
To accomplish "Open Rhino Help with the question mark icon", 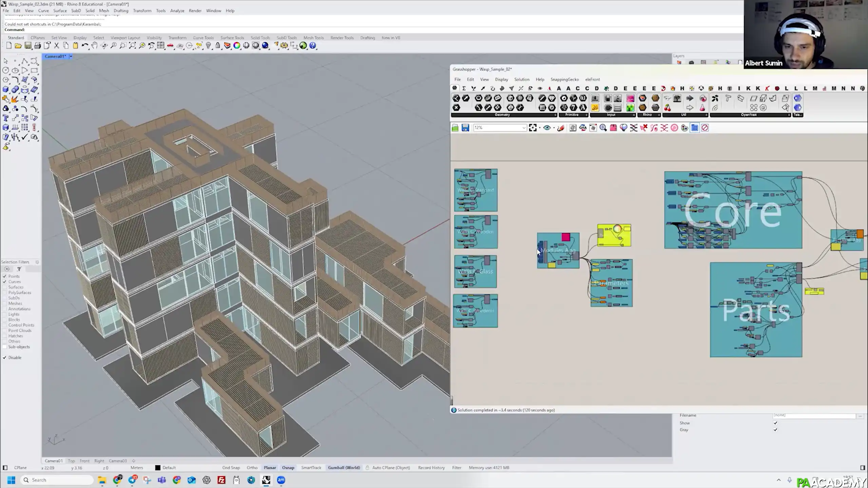I will [313, 45].
